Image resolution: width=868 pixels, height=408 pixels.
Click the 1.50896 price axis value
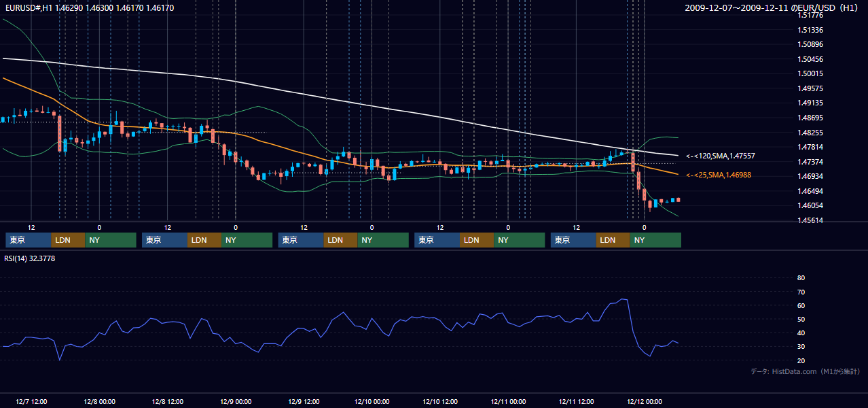(x=810, y=44)
